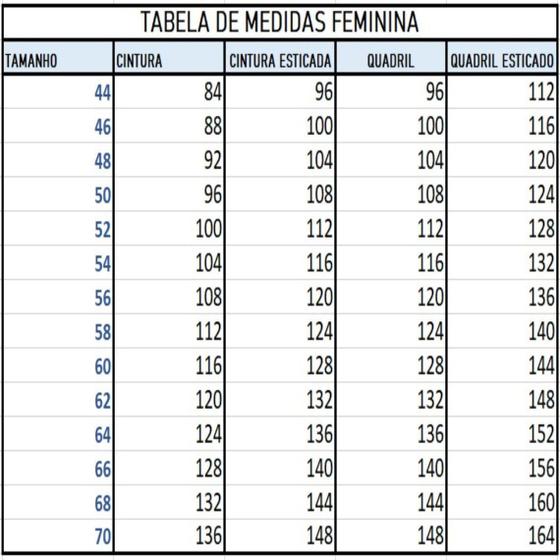This screenshot has height=560, width=560.
Task: Click the CINTURA ESTICADA header cell
Action: tap(280, 58)
